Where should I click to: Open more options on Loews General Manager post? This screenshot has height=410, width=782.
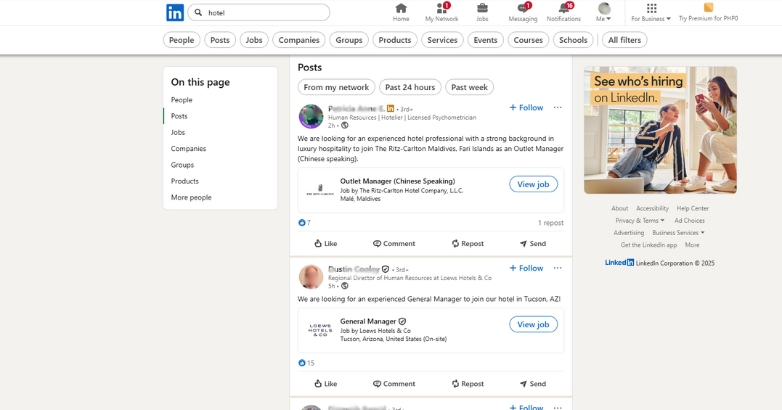(x=558, y=268)
